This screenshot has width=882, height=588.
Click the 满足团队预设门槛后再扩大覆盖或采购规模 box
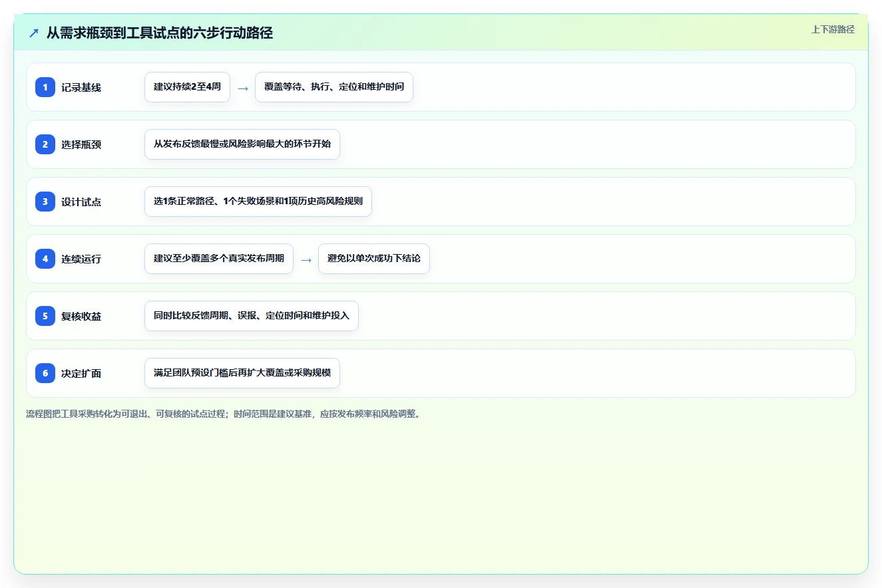click(242, 373)
